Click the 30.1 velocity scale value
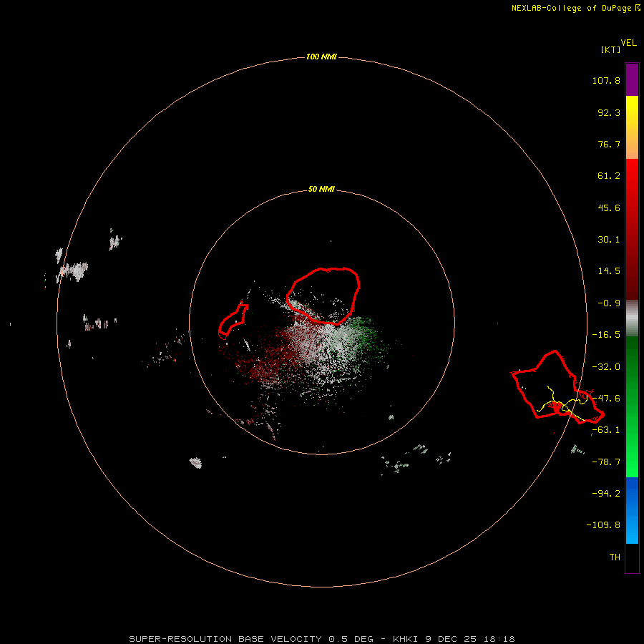Screen dimensions: 644x644 [x=609, y=240]
